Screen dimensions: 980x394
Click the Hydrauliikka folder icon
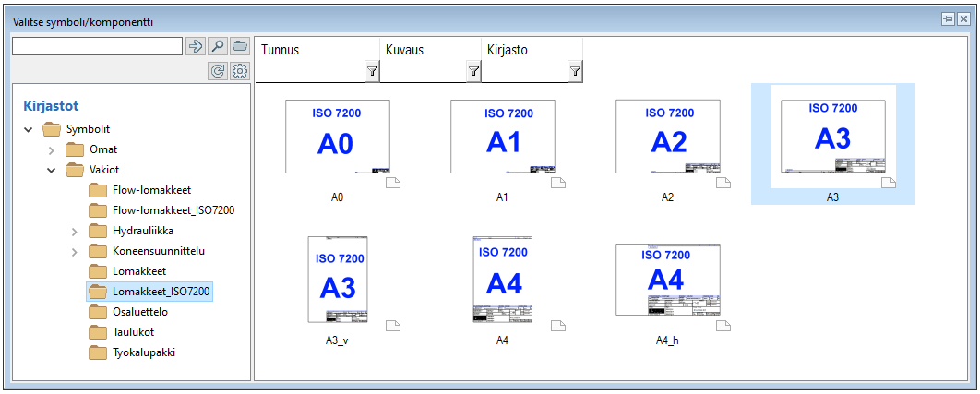(x=98, y=231)
